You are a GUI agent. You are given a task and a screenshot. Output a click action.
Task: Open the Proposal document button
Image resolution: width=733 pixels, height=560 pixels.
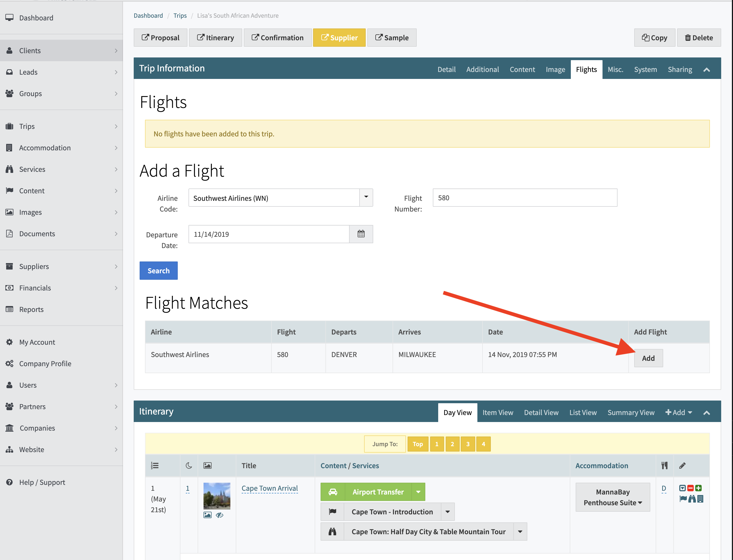(160, 37)
